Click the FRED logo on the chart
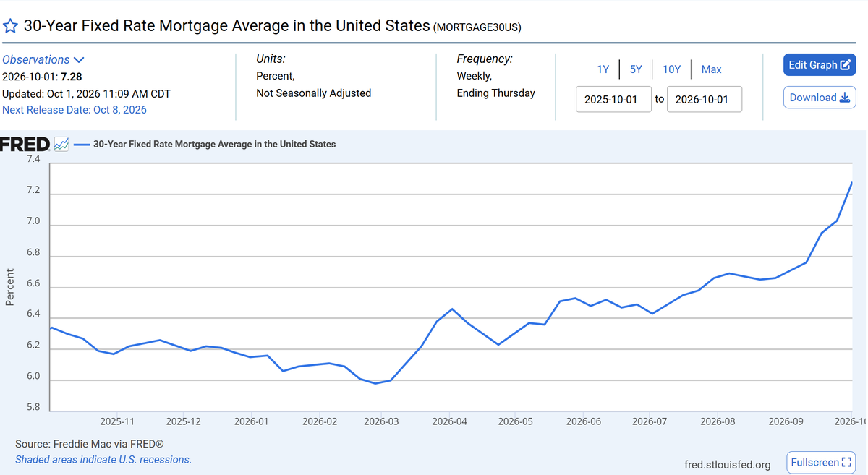This screenshot has width=868, height=475. (x=25, y=144)
